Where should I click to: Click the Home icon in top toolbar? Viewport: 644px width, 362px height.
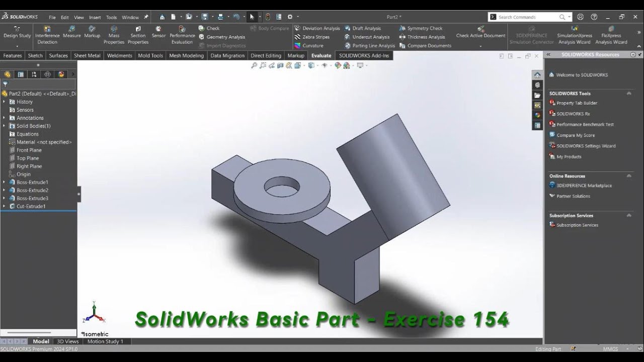[x=162, y=17]
